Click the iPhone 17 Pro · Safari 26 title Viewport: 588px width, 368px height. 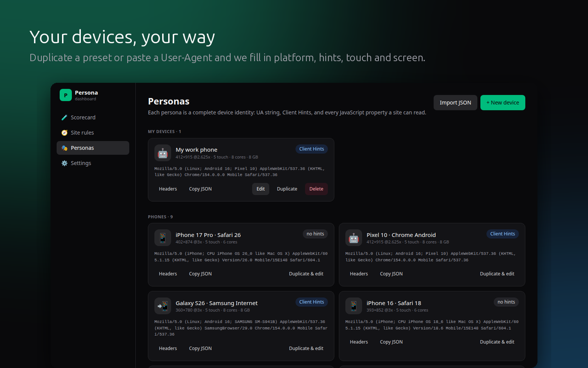pyautogui.click(x=208, y=235)
